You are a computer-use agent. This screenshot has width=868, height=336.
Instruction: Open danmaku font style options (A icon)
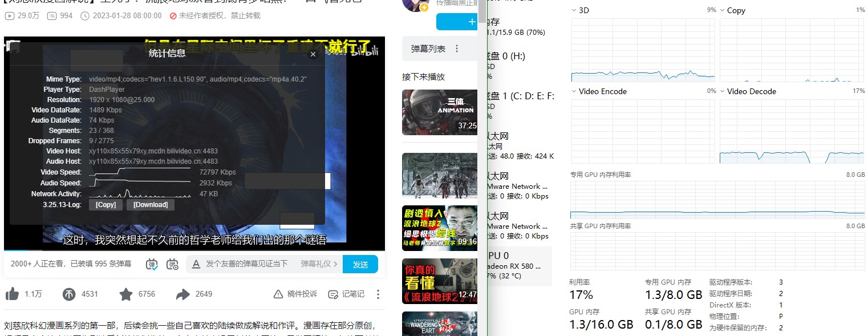click(x=196, y=264)
